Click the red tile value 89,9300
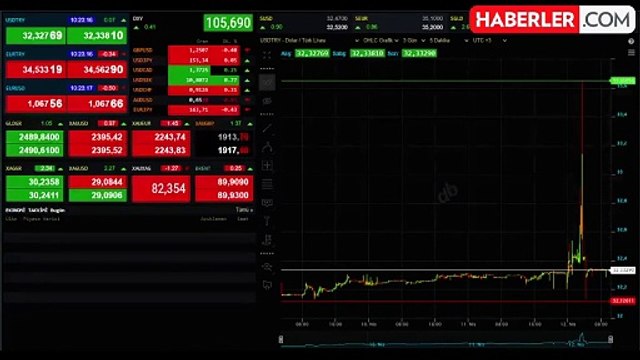The height and width of the screenshot is (360, 640). click(x=224, y=195)
